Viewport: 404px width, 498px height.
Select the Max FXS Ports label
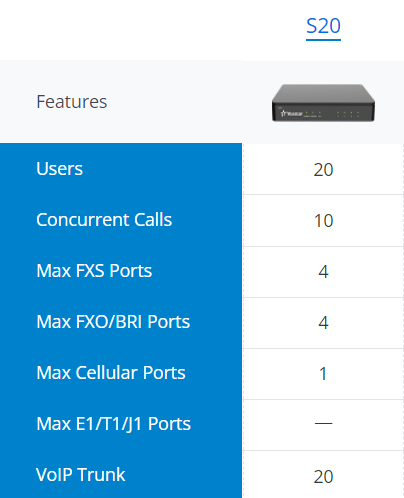pyautogui.click(x=94, y=271)
